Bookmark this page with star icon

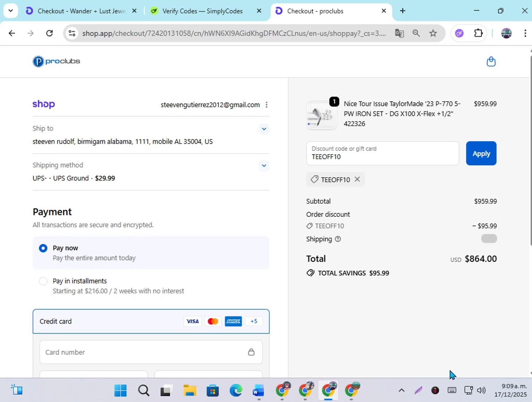(x=433, y=33)
